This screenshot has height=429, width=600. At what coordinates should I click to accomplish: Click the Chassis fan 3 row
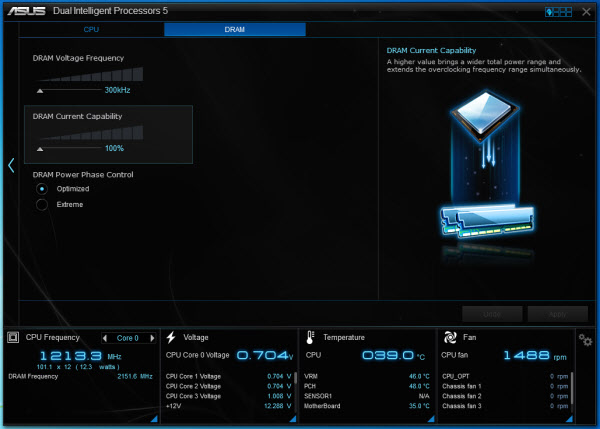pos(505,406)
